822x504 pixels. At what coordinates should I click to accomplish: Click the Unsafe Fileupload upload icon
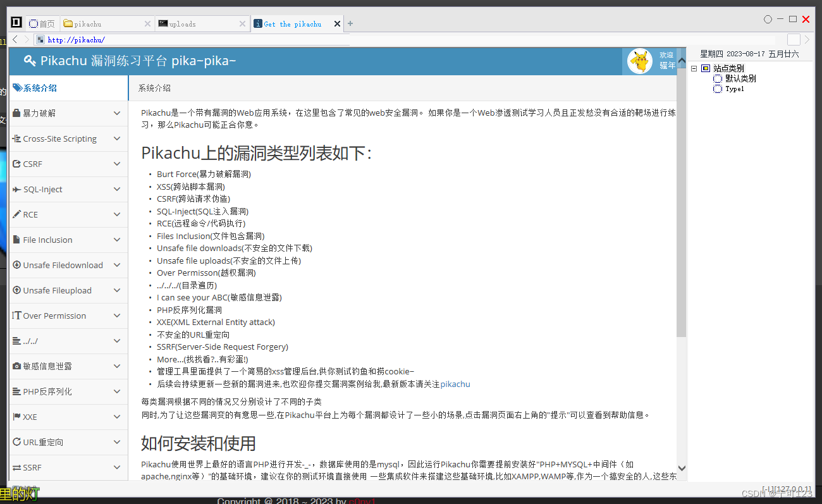click(17, 290)
